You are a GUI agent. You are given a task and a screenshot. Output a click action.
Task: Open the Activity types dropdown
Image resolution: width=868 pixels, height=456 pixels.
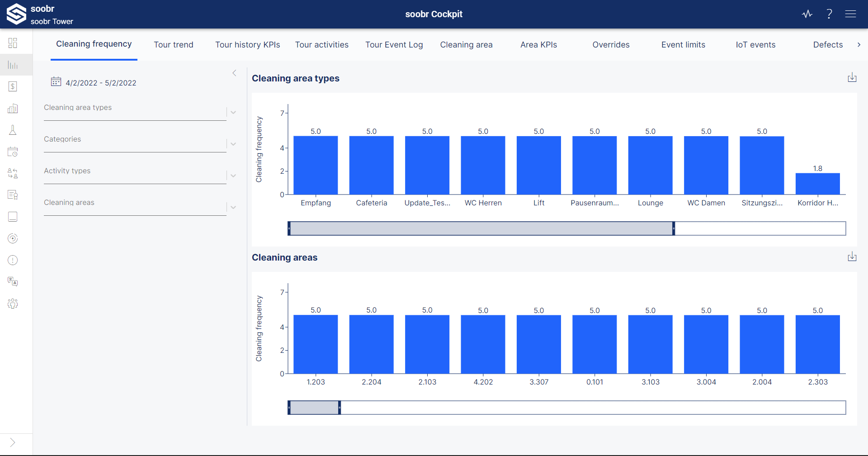[x=233, y=175]
